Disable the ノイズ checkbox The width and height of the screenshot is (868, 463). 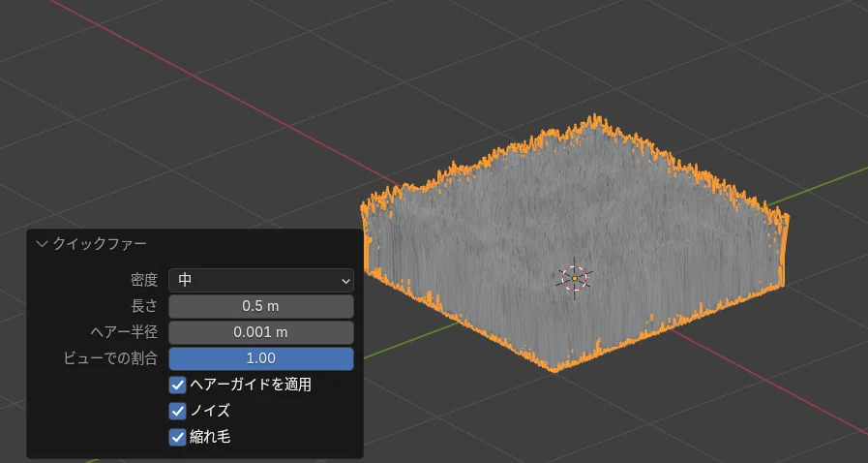(178, 411)
